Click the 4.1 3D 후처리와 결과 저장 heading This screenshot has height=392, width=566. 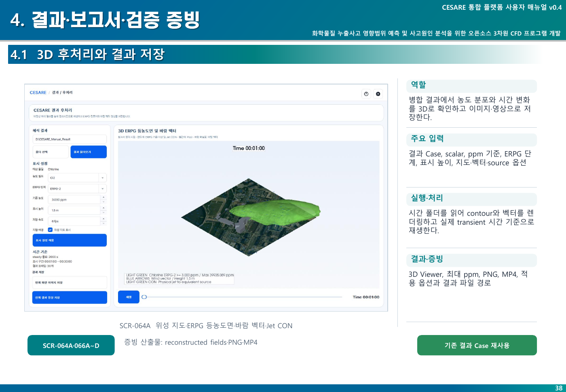(87, 55)
